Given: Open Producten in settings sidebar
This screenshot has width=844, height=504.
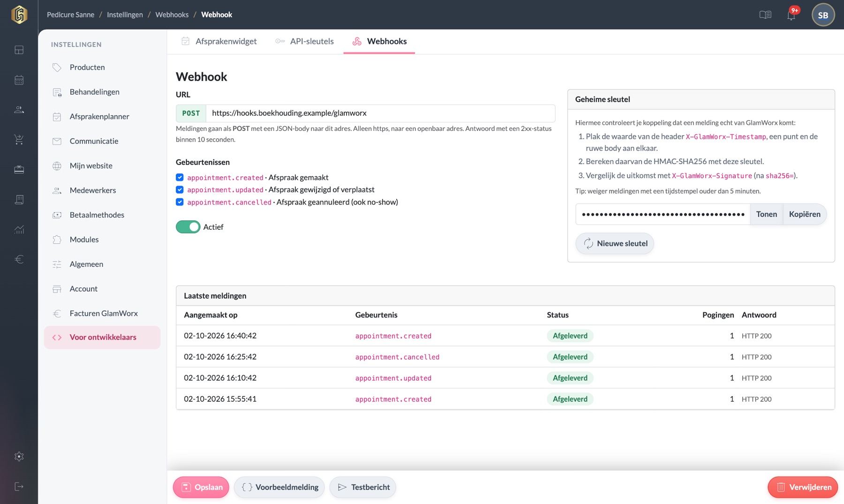Looking at the screenshot, I should (102, 67).
